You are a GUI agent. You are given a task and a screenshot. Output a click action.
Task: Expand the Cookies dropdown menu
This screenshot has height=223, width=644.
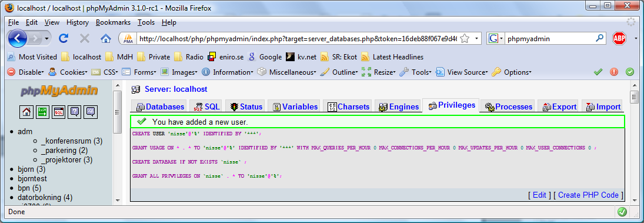click(x=68, y=72)
